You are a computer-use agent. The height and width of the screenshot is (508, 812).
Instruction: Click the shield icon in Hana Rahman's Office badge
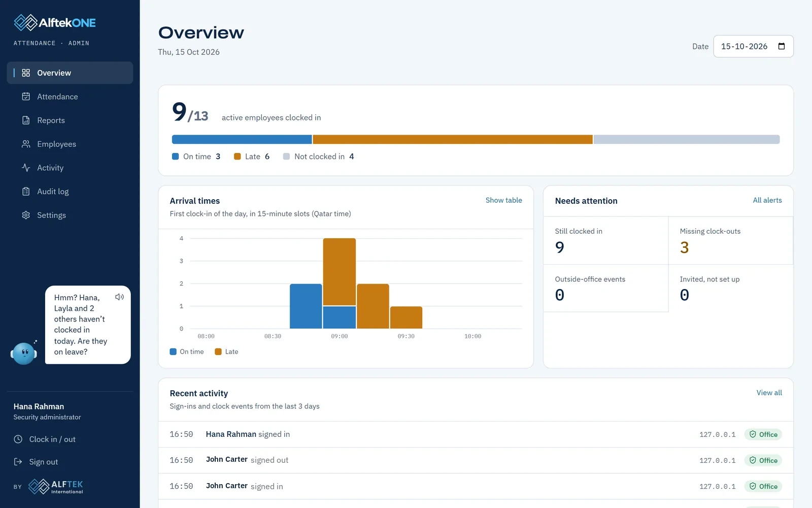(753, 434)
